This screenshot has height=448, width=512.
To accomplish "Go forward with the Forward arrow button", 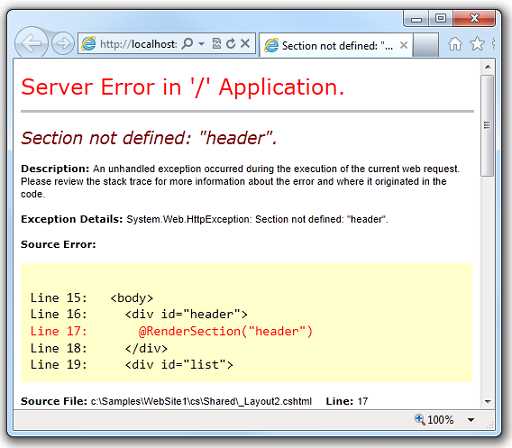I will coord(63,43).
